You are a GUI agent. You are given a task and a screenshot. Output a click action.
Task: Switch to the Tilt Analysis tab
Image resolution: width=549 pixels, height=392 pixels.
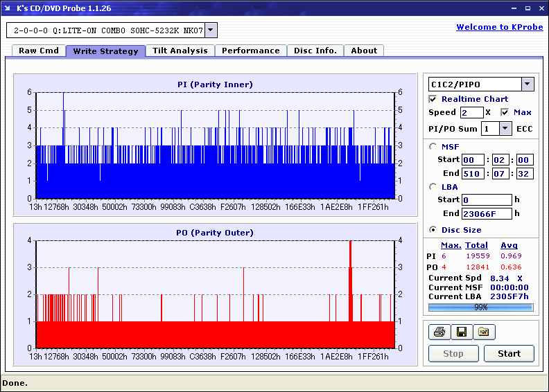pyautogui.click(x=180, y=51)
